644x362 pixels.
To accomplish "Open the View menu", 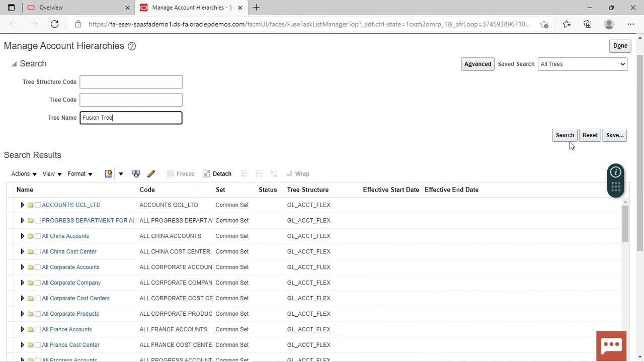I will click(x=52, y=174).
